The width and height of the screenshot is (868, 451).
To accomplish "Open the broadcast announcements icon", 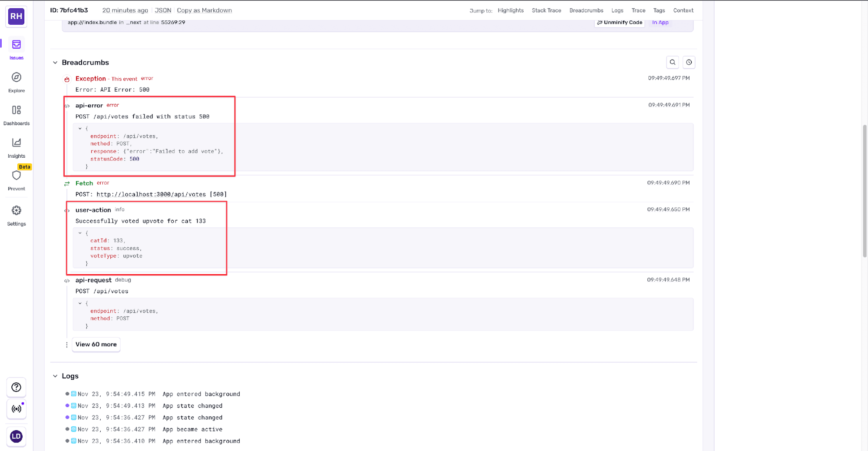I will (16, 409).
